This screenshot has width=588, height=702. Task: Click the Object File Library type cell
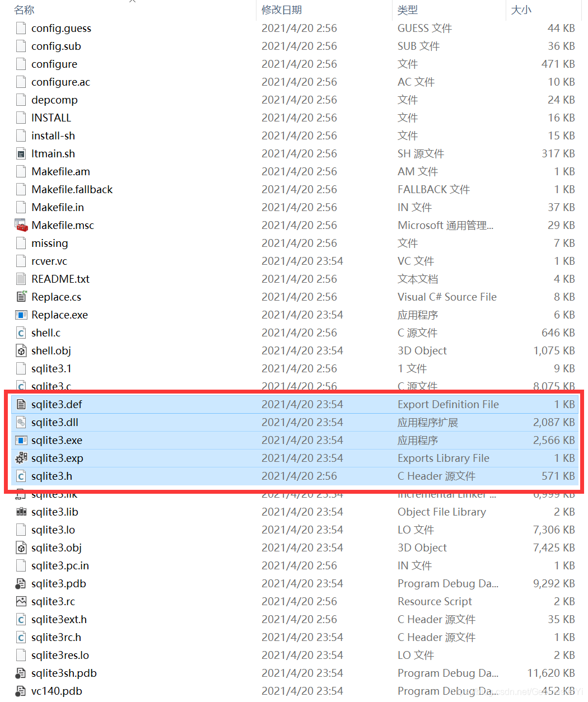tap(442, 512)
